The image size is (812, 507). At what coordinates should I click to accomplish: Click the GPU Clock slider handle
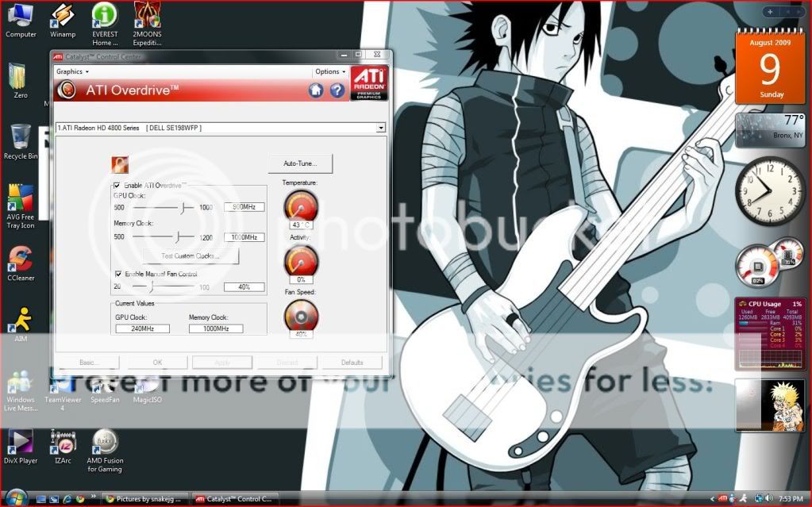(x=183, y=208)
